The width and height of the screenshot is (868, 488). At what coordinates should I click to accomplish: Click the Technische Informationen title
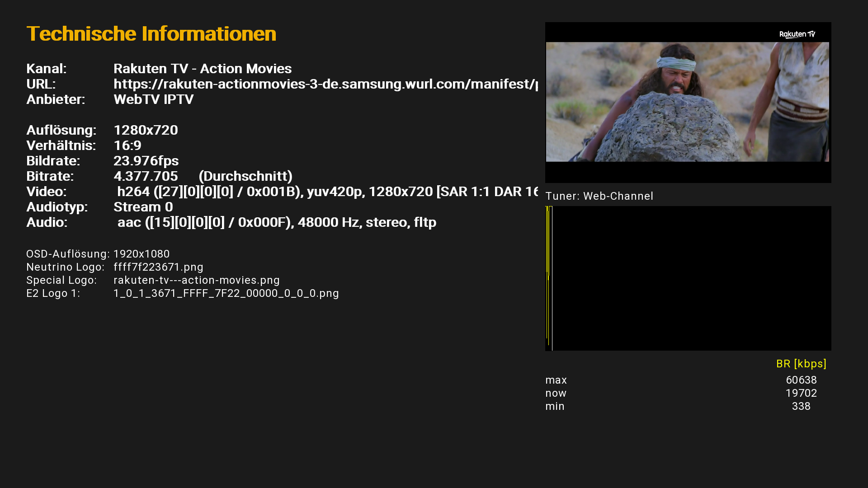(151, 34)
